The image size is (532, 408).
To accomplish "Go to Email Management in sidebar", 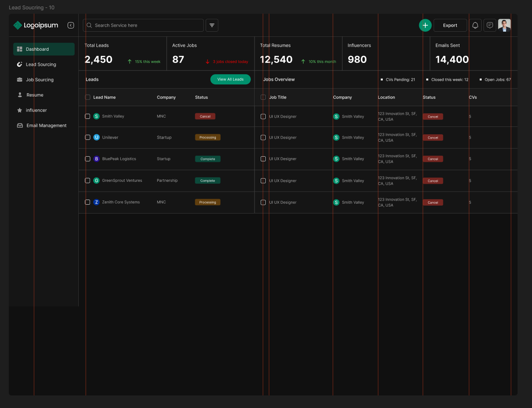I will coord(46,125).
